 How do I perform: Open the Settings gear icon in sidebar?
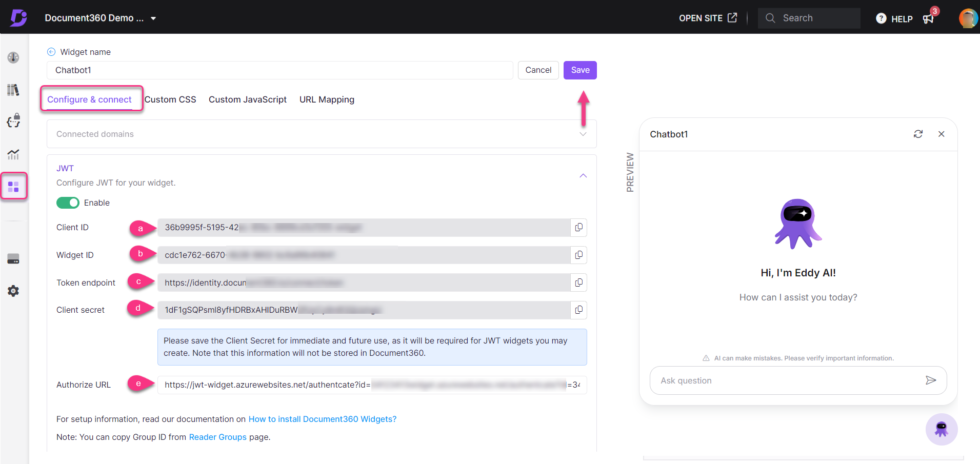pyautogui.click(x=13, y=291)
